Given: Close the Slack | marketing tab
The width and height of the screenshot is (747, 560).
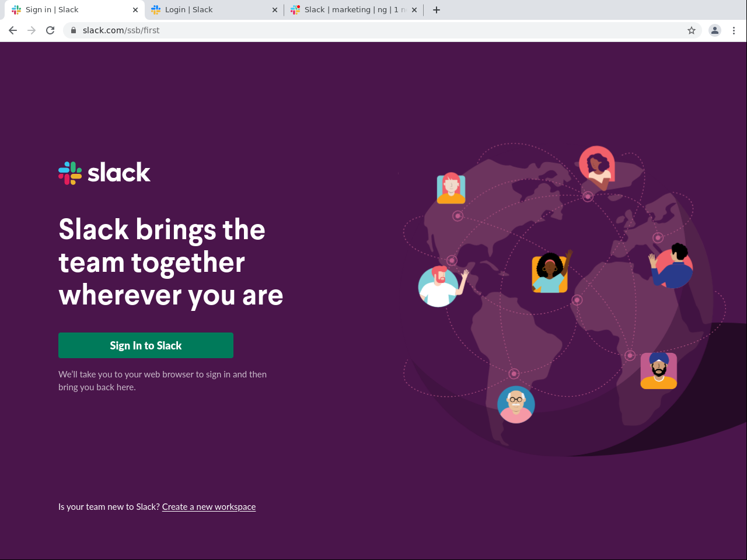Looking at the screenshot, I should (414, 10).
